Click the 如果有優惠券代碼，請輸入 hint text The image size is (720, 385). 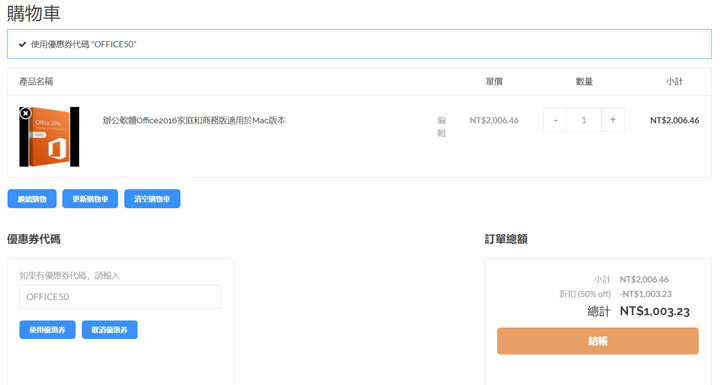[x=69, y=276]
